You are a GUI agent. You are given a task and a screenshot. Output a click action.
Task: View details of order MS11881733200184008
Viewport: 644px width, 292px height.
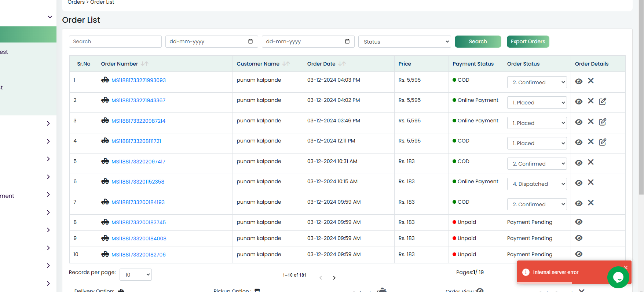click(x=579, y=238)
